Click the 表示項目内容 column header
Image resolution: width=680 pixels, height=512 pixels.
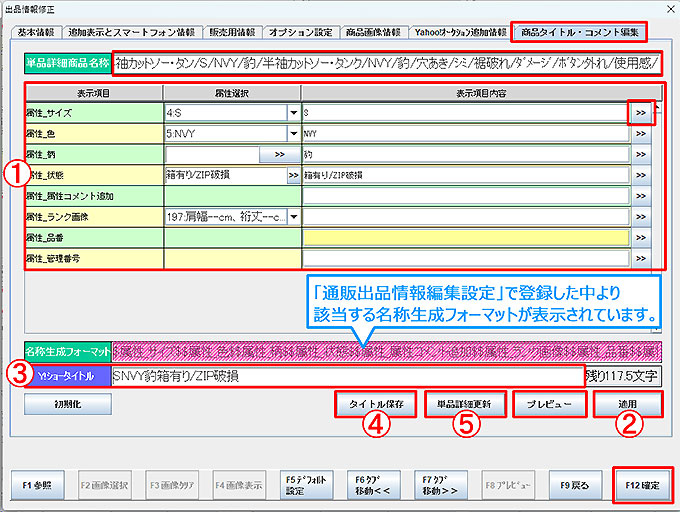481,93
